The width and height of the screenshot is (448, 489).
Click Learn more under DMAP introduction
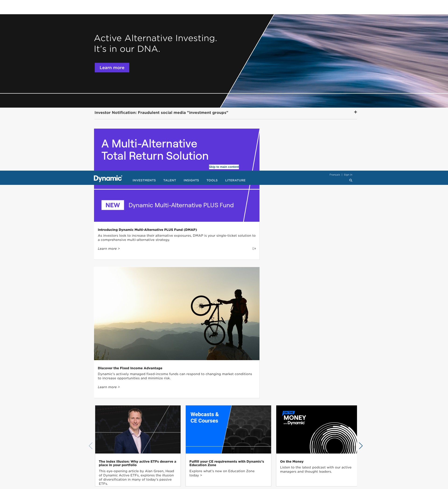pos(108,249)
